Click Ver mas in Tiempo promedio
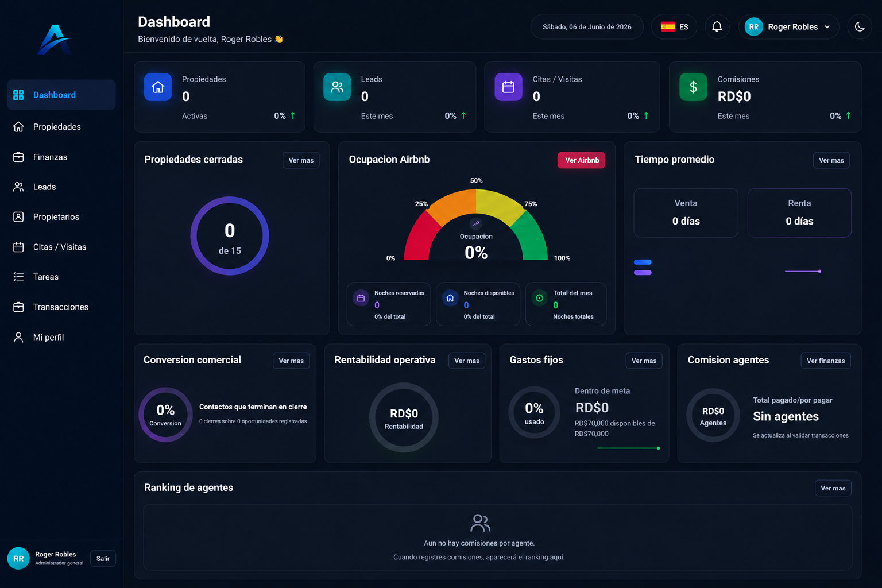882x588 pixels. coord(831,160)
